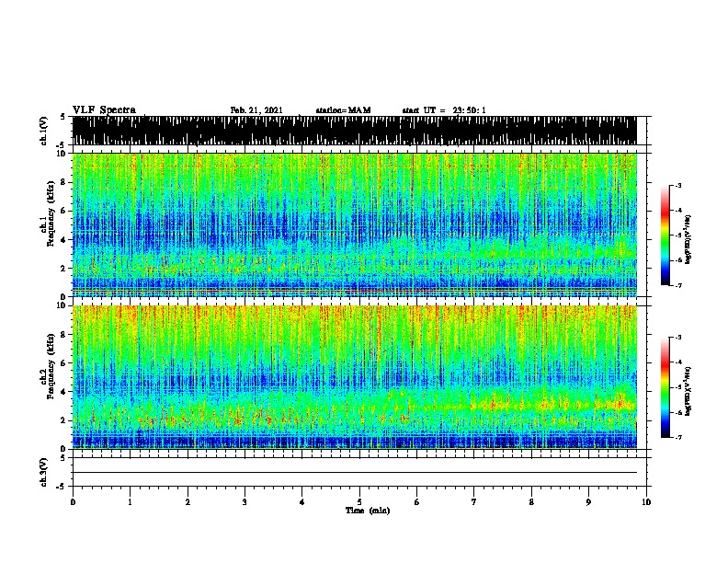728x563 pixels.
Task: Click the ch.1 spectrogram image
Action: click(x=355, y=224)
